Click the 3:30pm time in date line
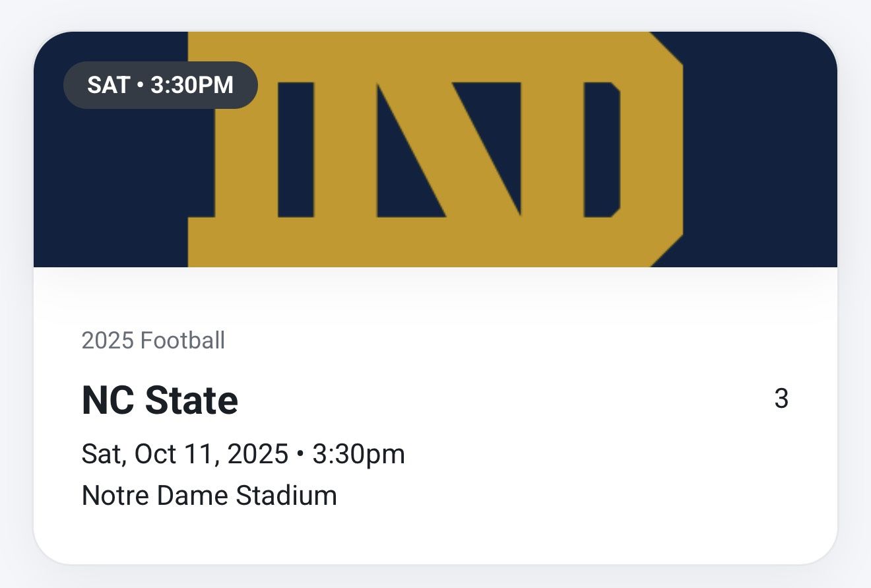 tap(358, 454)
